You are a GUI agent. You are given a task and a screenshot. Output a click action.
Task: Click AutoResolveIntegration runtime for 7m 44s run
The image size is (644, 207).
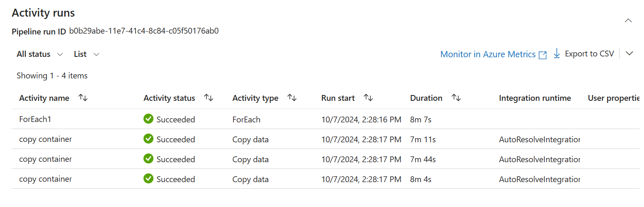pos(539,159)
